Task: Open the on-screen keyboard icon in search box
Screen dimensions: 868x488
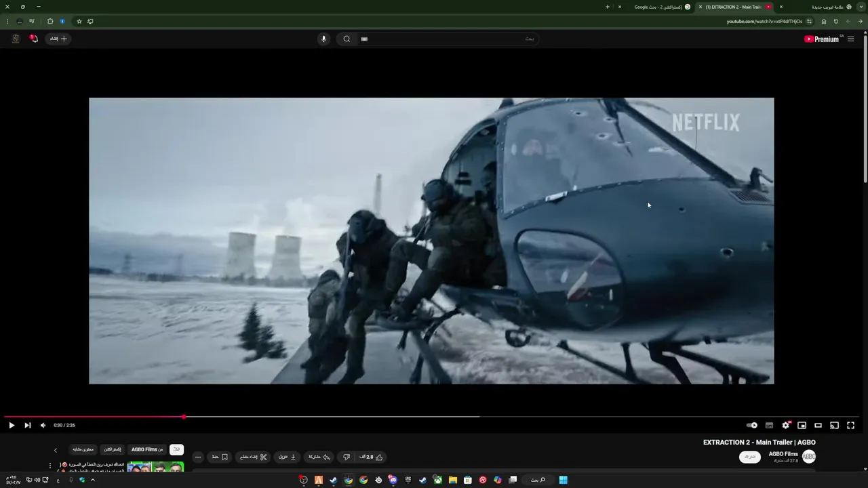Action: (364, 39)
